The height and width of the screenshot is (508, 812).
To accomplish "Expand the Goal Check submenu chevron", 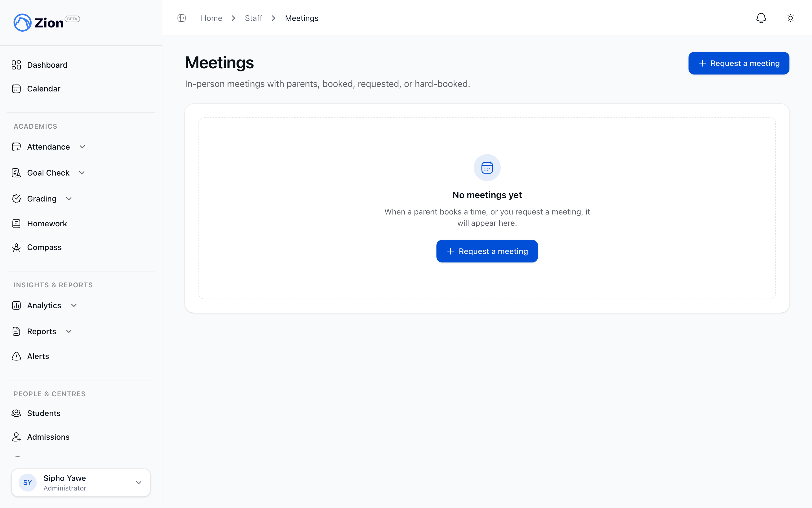I will click(82, 173).
